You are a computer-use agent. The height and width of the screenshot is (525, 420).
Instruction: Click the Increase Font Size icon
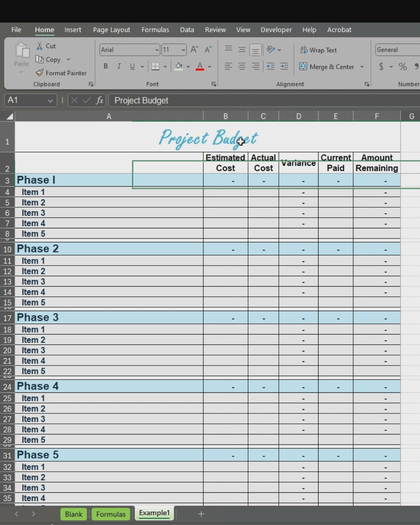[x=194, y=50]
